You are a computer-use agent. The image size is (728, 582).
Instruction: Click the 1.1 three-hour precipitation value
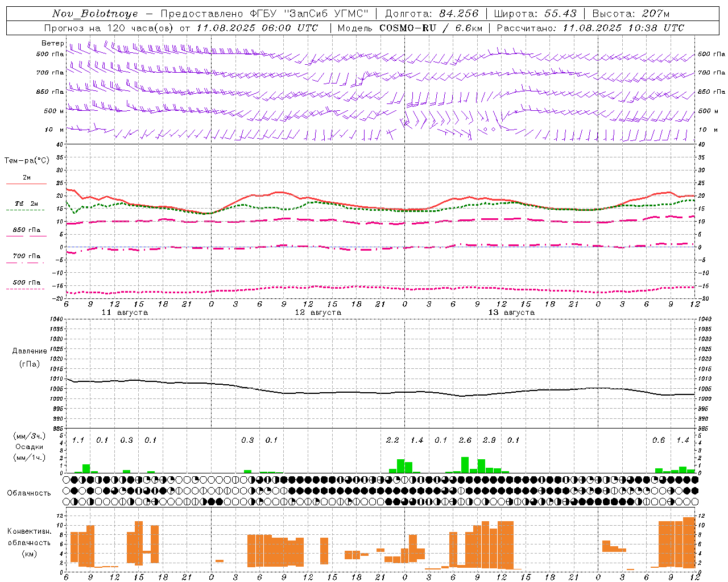78,440
